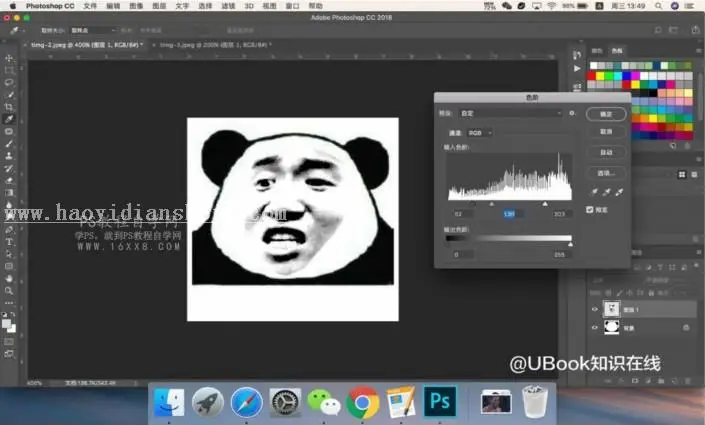Confirm Levels with the OK button

click(606, 114)
